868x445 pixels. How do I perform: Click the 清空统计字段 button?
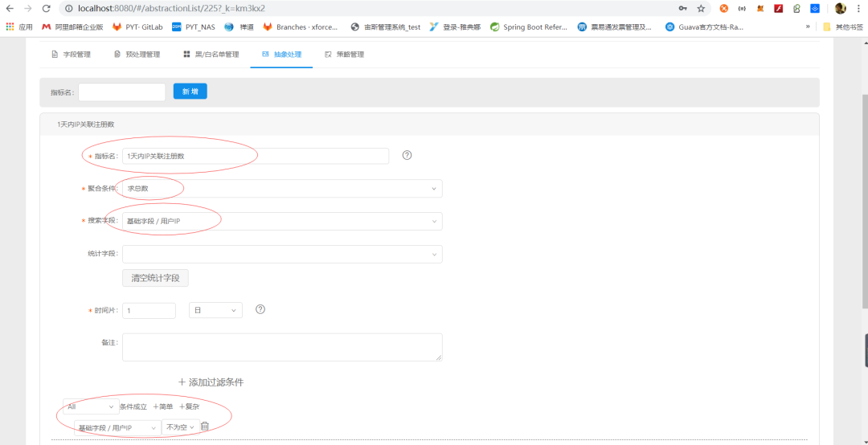coord(155,278)
